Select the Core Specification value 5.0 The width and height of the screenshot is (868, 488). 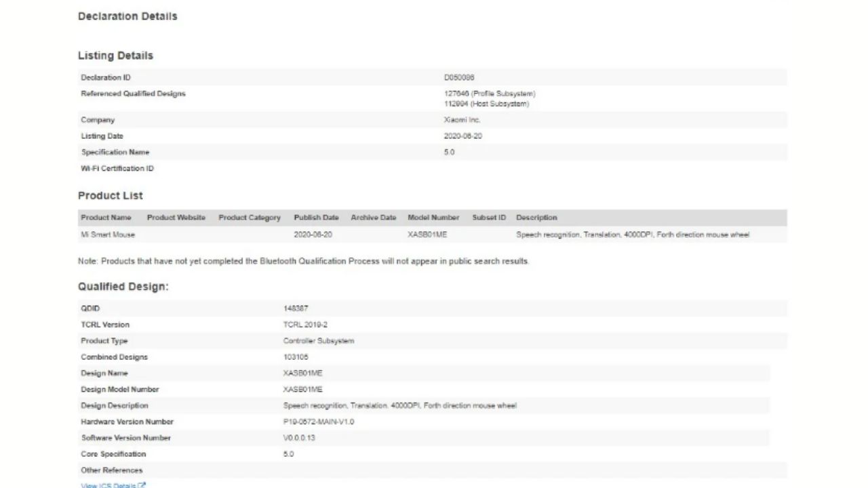289,454
